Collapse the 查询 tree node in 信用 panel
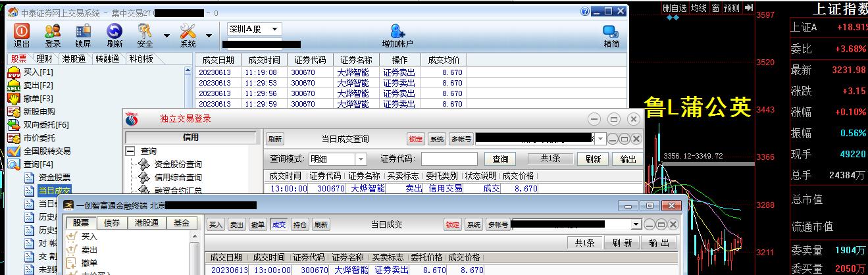 (130, 151)
